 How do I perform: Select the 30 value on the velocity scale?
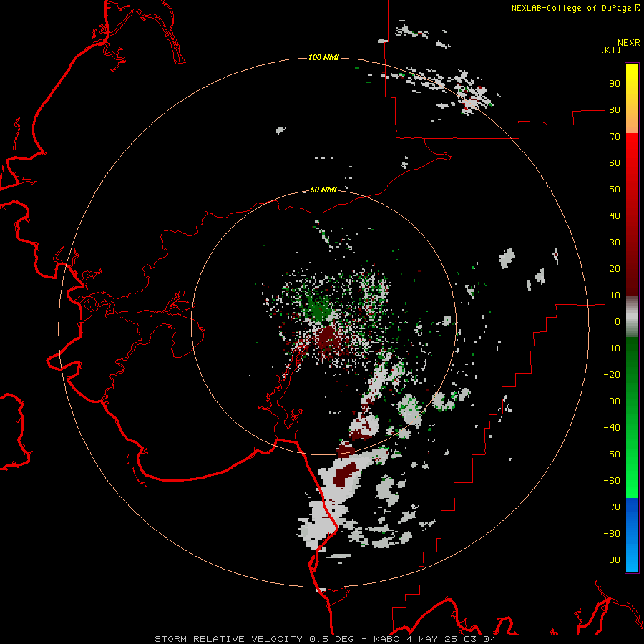615,243
